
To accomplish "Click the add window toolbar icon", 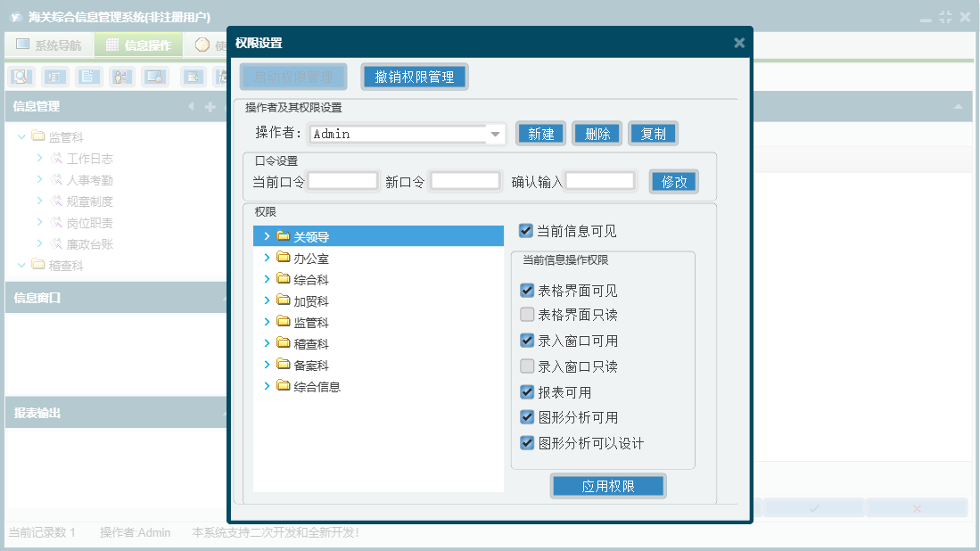I will click(194, 77).
